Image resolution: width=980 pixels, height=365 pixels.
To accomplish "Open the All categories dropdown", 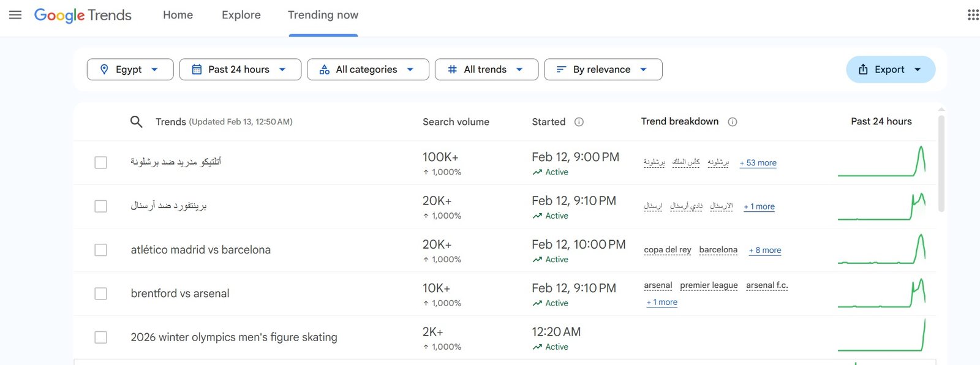I will (x=367, y=69).
